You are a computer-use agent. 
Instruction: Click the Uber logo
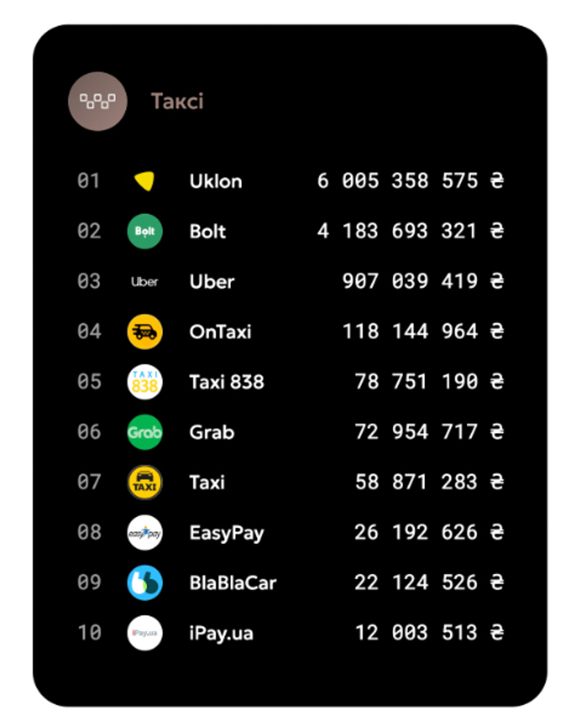point(144,281)
